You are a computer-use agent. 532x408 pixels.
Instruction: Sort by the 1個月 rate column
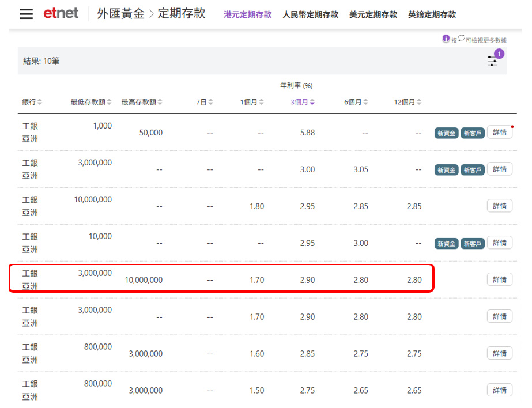coord(252,102)
